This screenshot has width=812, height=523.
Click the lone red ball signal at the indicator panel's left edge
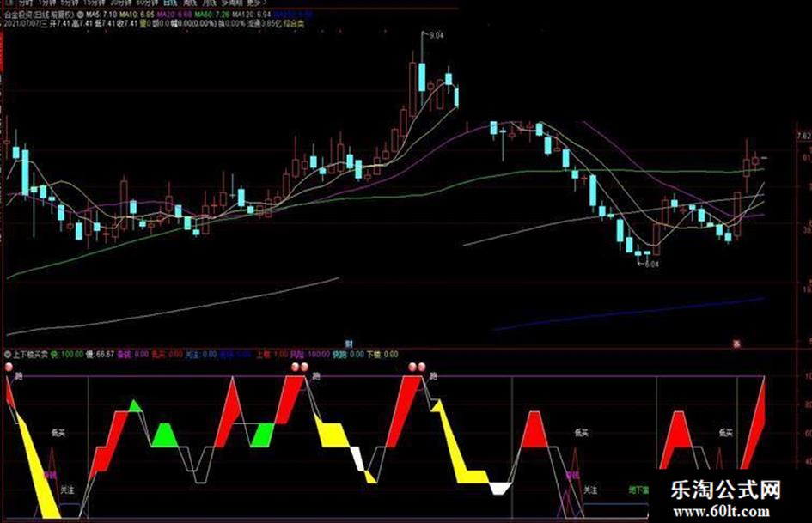pos(9,368)
